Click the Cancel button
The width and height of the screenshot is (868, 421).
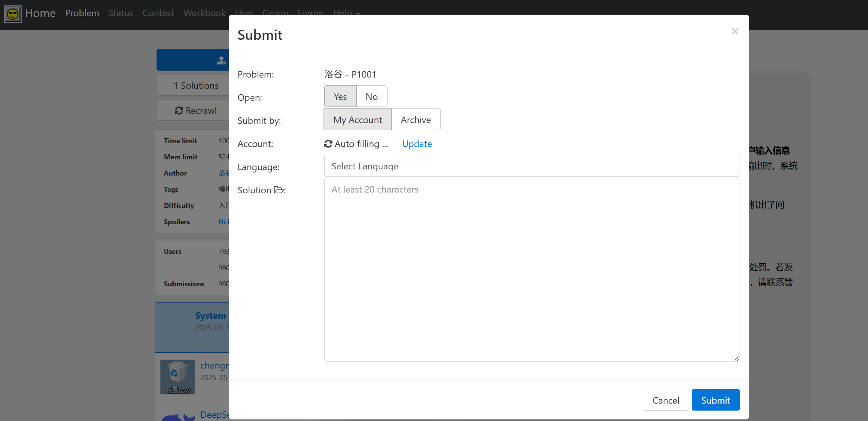point(666,400)
